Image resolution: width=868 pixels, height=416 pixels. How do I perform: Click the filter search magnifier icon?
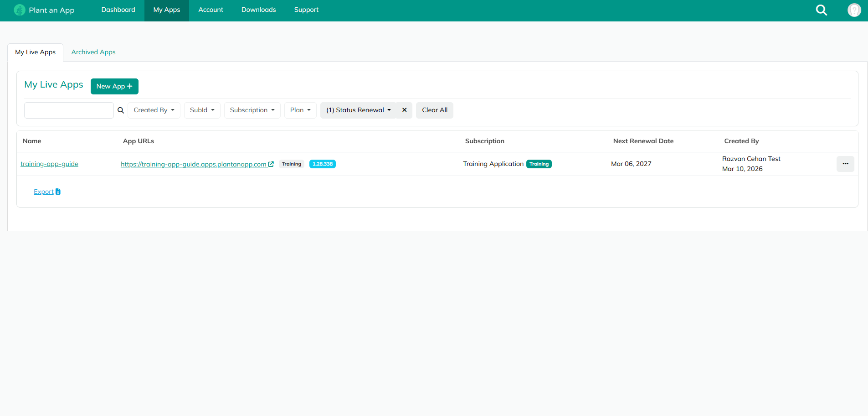(x=121, y=110)
